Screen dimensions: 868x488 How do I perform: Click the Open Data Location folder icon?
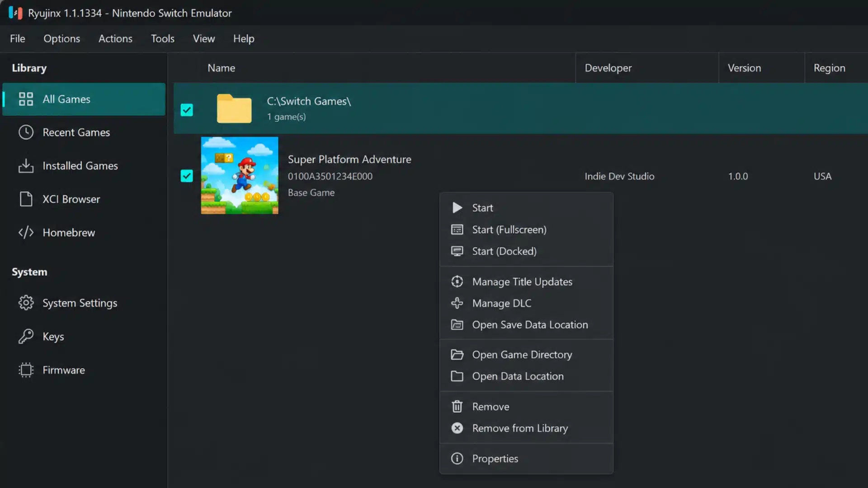tap(457, 376)
